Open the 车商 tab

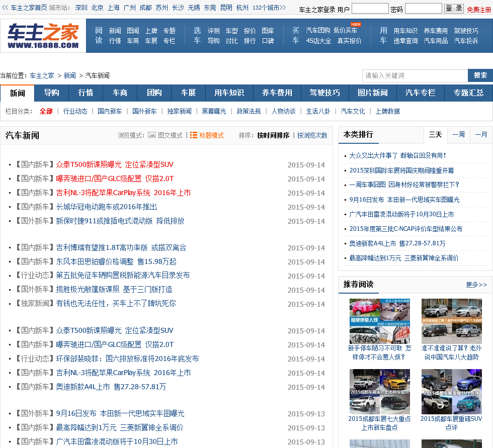pyautogui.click(x=120, y=93)
